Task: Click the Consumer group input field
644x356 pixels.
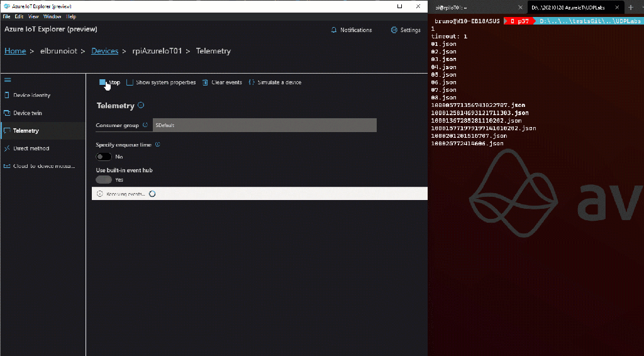Action: 264,125
